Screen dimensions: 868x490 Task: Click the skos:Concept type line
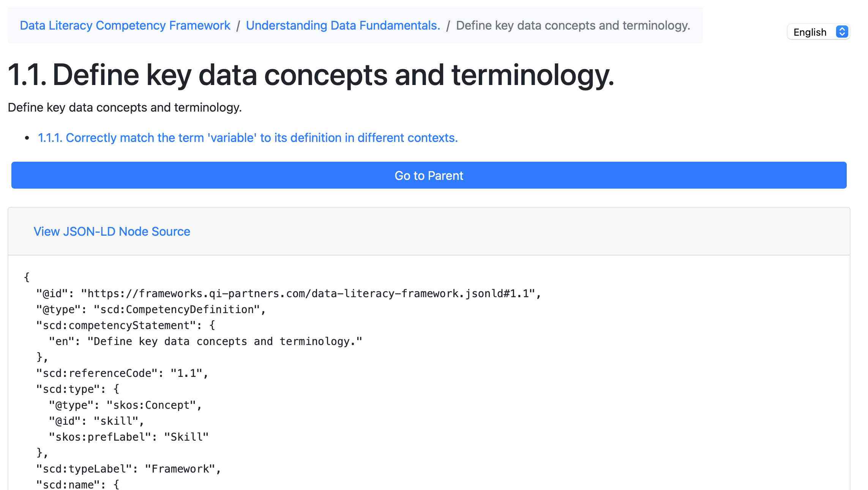coord(125,405)
